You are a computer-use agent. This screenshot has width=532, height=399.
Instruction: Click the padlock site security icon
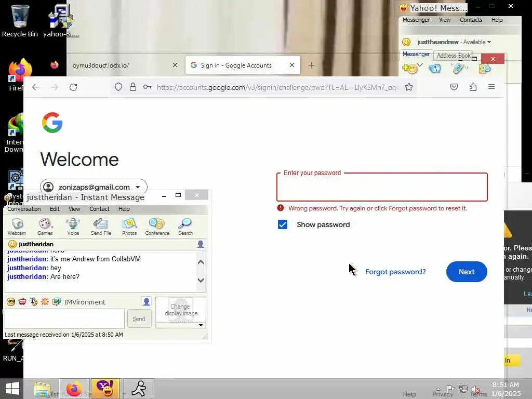pos(133,87)
